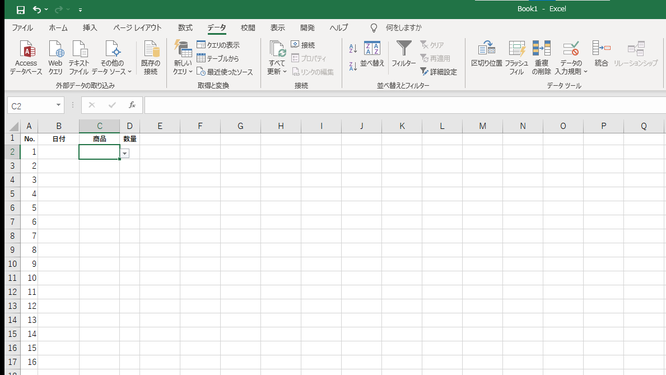Select row 10 header
Image resolution: width=666 pixels, height=375 pixels.
coord(13,264)
